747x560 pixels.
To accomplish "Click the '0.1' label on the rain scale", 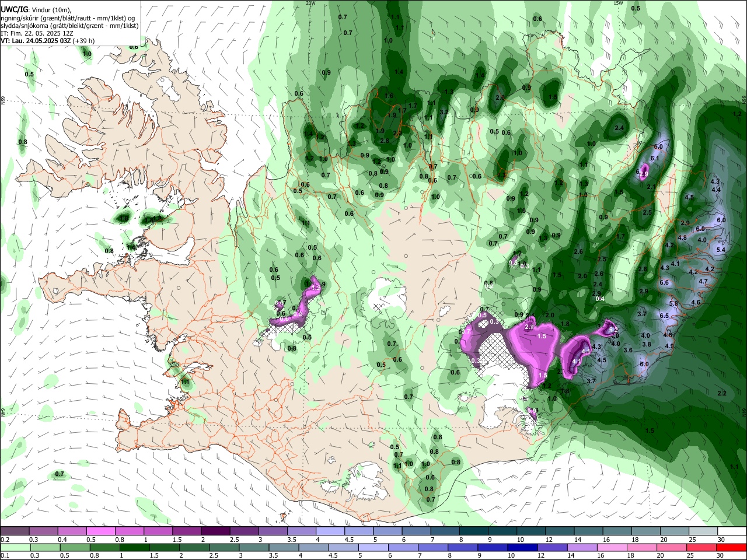I will 5,555.
